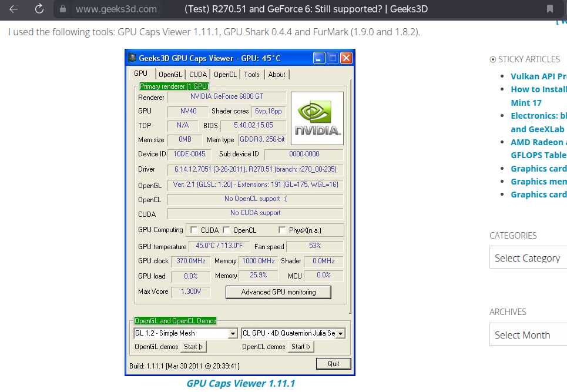Viewport: 567px width, 392px height.
Task: Click the Mem size value 0MB
Action: click(184, 140)
